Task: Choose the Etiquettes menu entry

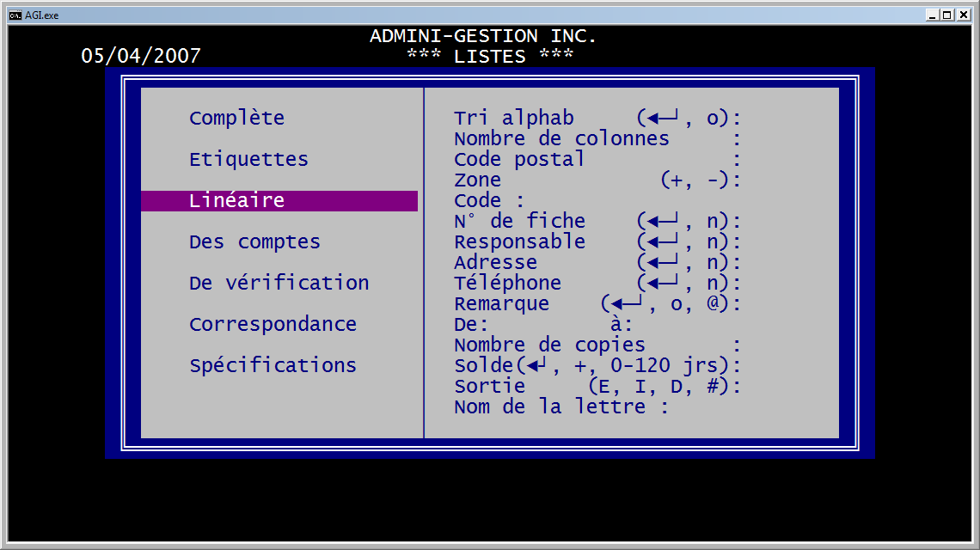Action: tap(248, 159)
